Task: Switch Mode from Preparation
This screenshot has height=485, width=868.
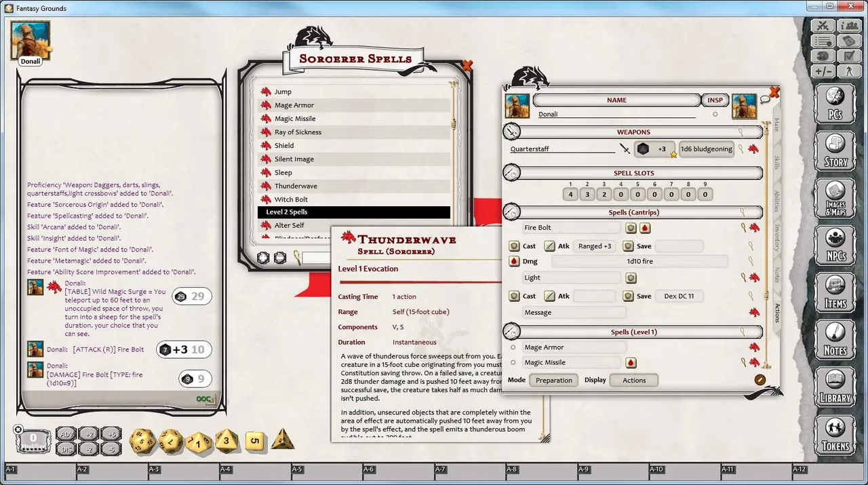Action: [x=554, y=380]
